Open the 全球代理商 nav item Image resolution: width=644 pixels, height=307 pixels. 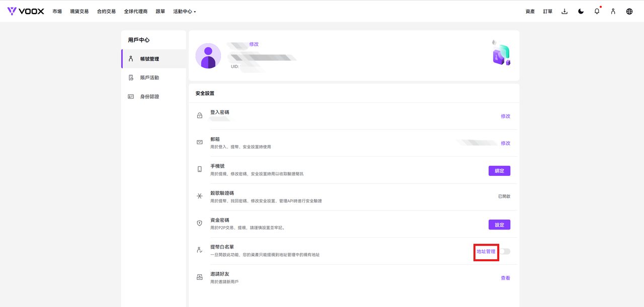point(136,11)
